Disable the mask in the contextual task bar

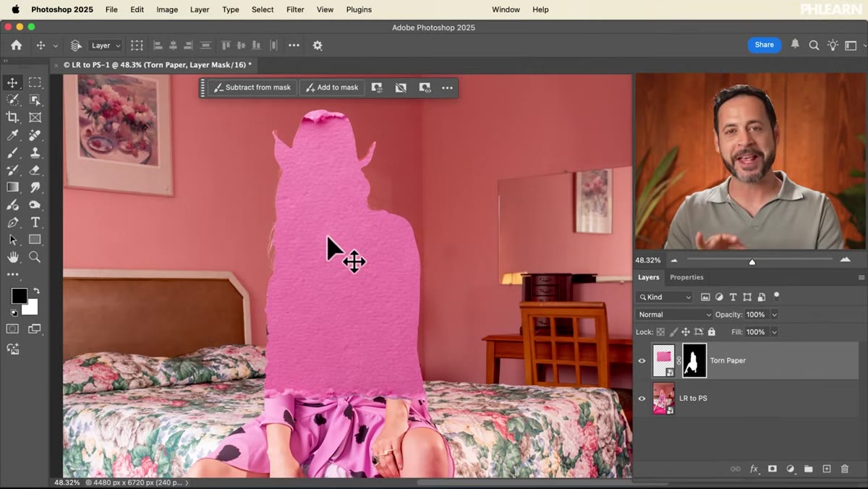tap(401, 88)
